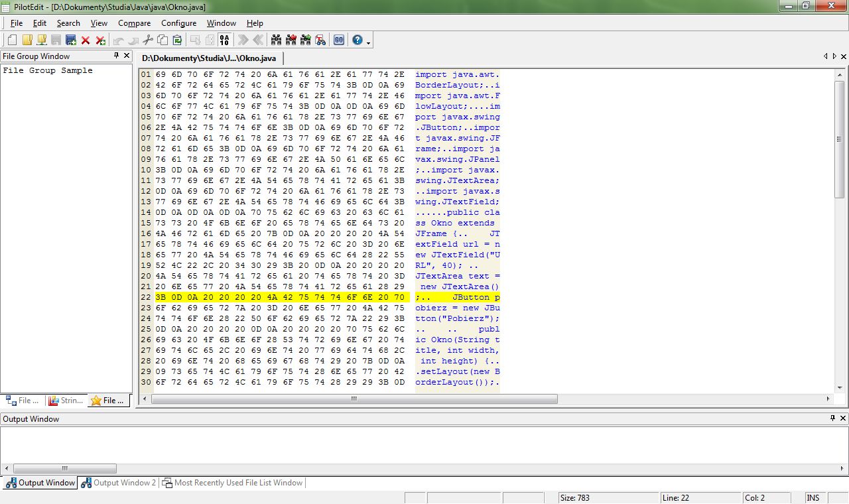Open the View menu
The image size is (849, 504).
tap(99, 23)
